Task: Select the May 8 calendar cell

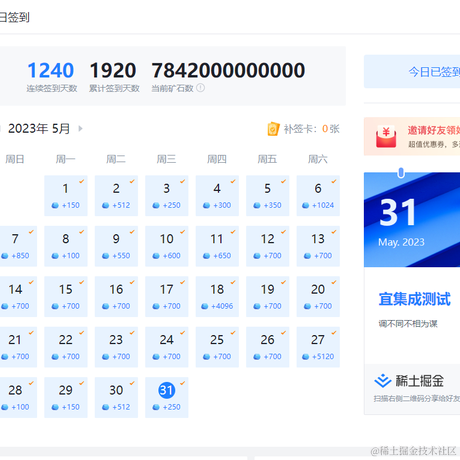Action: tap(66, 246)
